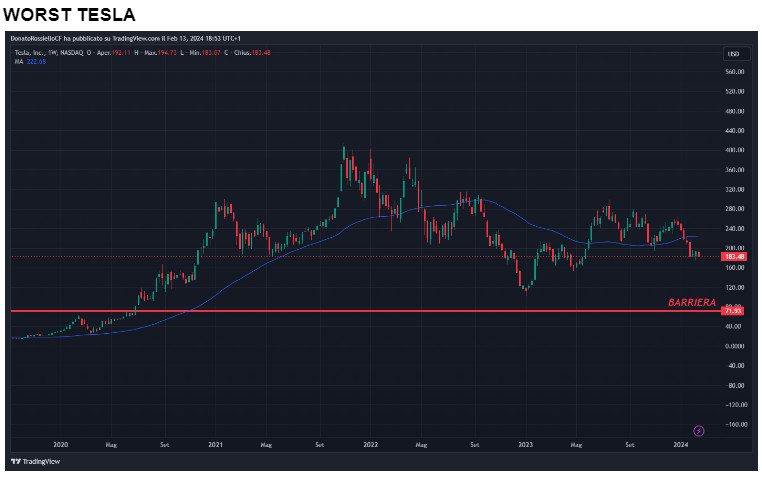Click the WORST TESLA heading
This screenshot has height=478, width=762.
tap(69, 15)
